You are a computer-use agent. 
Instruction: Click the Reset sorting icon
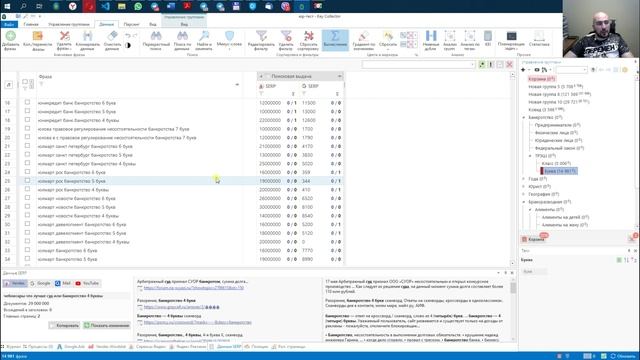pos(309,36)
